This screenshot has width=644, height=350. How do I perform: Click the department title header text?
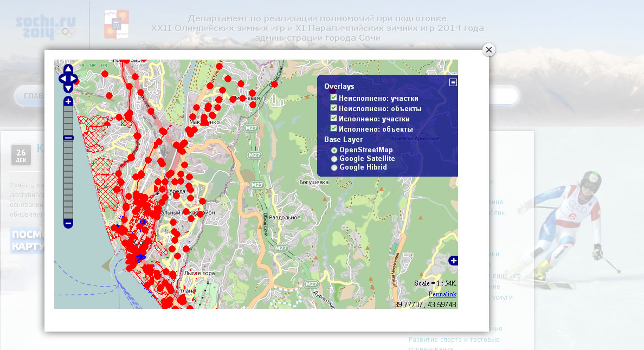318,28
